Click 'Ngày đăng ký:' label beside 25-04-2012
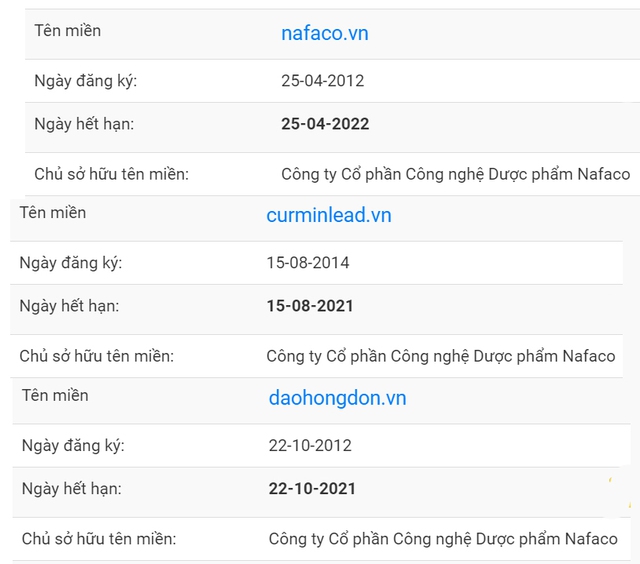 pos(85,81)
